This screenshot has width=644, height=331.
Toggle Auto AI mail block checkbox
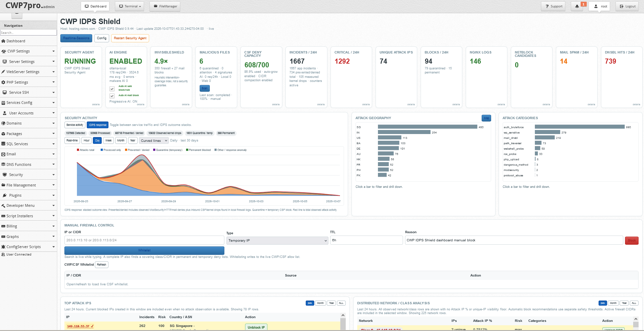pos(112,96)
